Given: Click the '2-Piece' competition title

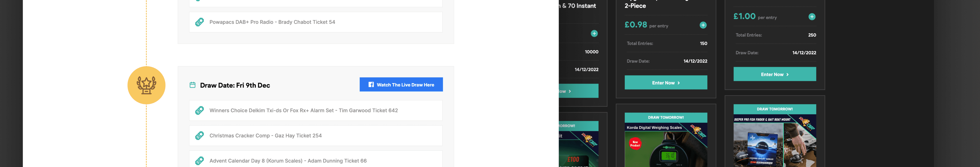Looking at the screenshot, I should click(x=635, y=6).
